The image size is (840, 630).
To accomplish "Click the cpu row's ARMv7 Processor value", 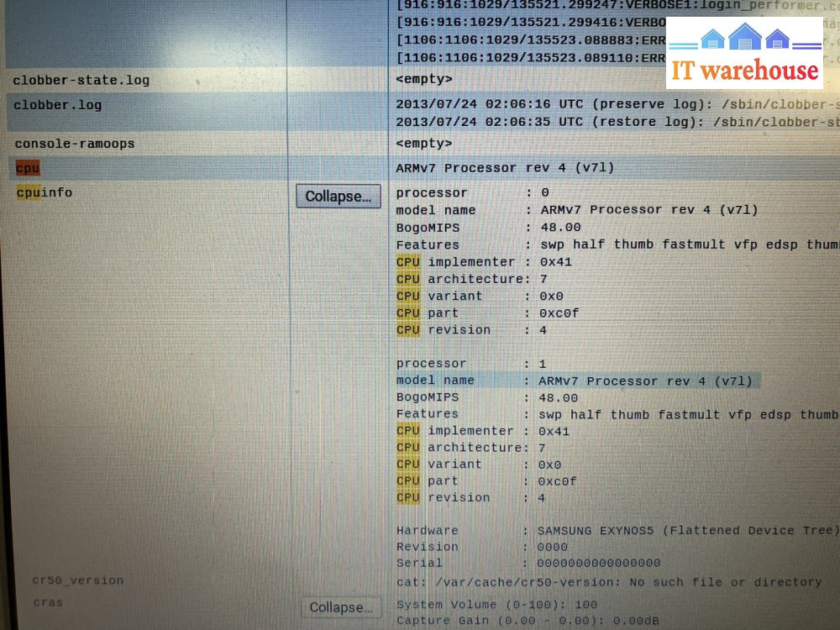I will click(x=505, y=168).
